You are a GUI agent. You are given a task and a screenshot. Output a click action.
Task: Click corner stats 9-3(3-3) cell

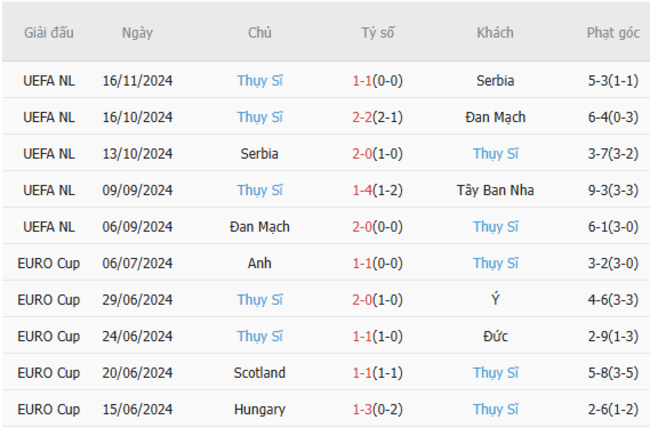click(x=613, y=190)
